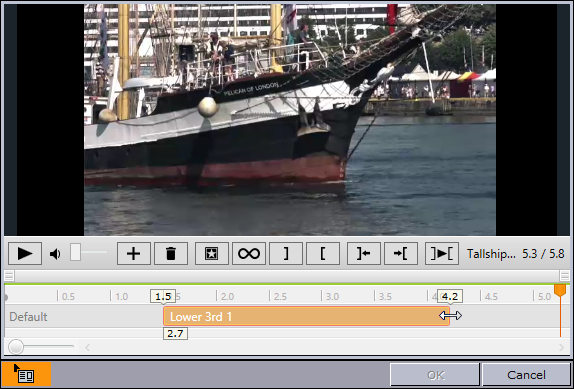Image resolution: width=574 pixels, height=389 pixels.
Task: Click the orange playhead marker
Action: pyautogui.click(x=560, y=290)
